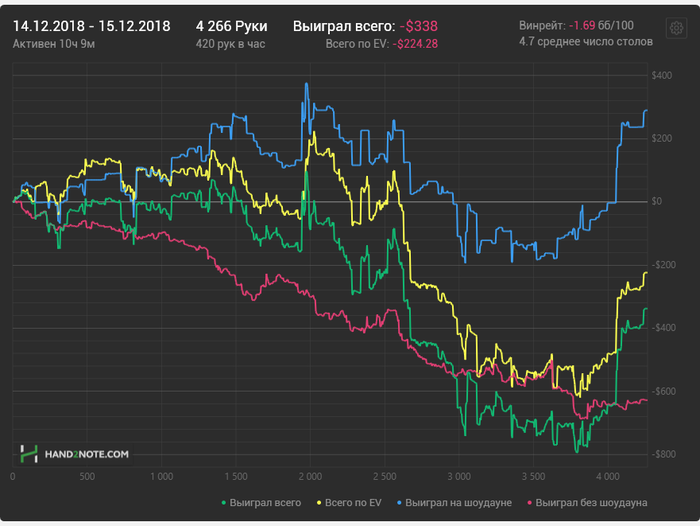Click the '420 рук в час' text
The image size is (700, 526).
pos(230,44)
